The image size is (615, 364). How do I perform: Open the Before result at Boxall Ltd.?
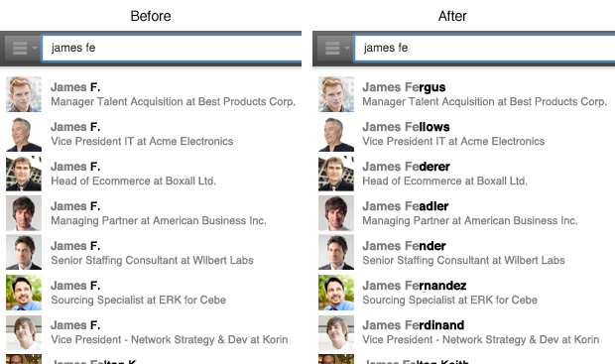pos(151,174)
